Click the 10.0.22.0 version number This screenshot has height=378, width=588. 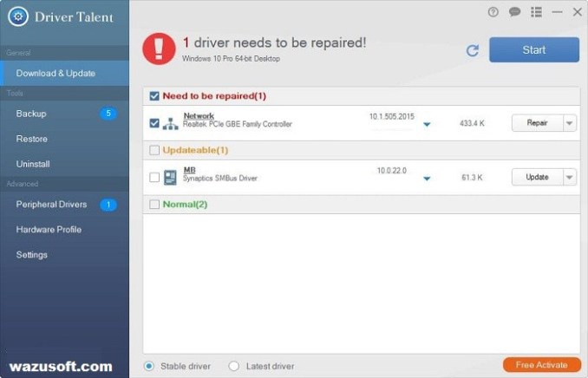[x=392, y=171]
